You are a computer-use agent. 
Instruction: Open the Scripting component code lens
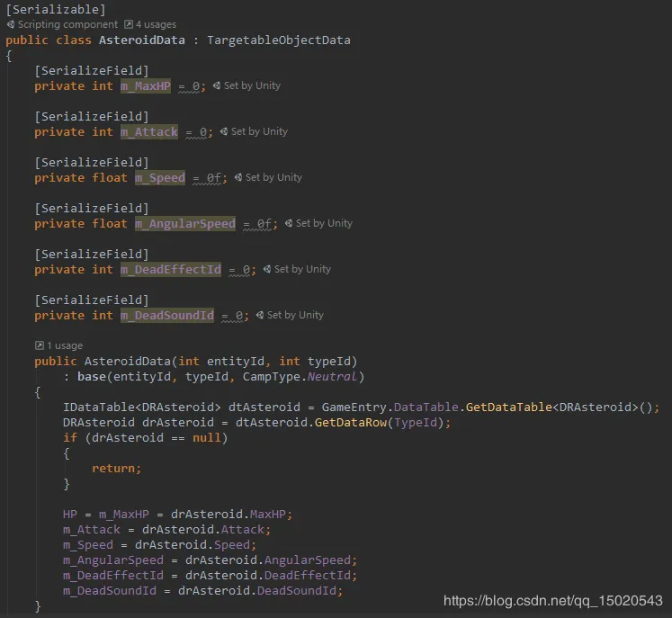(67, 24)
